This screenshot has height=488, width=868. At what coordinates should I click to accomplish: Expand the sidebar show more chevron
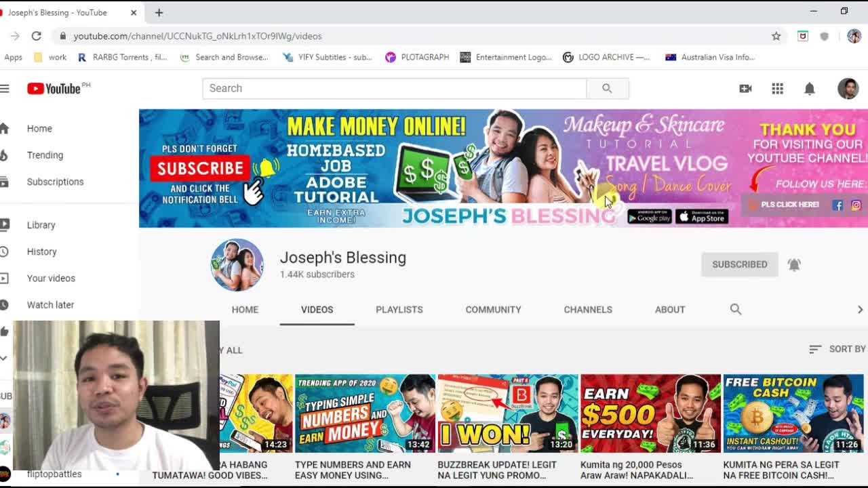pyautogui.click(x=4, y=358)
